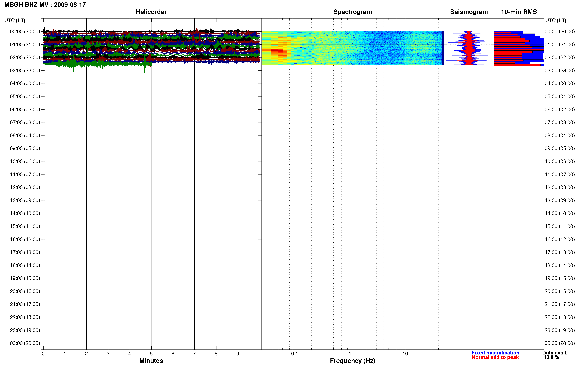Viewport: 588px width, 368px height.
Task: Click 23:00 (19:00) on the helicorder time axis
Action: pos(25,330)
